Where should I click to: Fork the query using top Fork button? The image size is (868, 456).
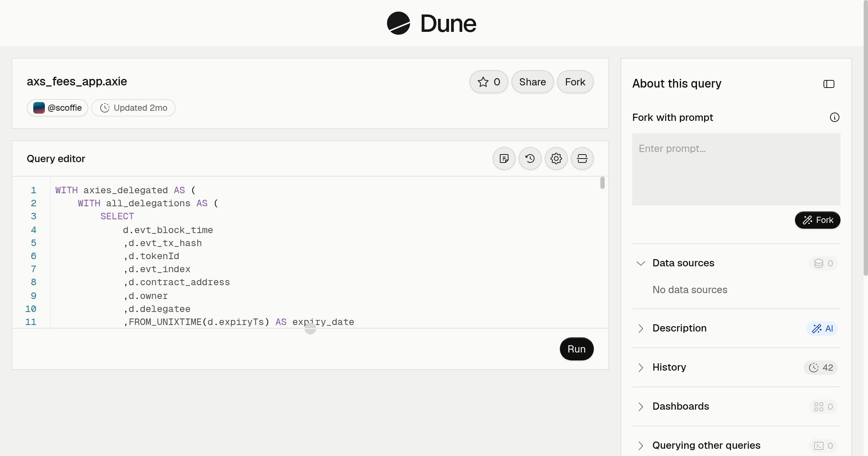coord(575,82)
